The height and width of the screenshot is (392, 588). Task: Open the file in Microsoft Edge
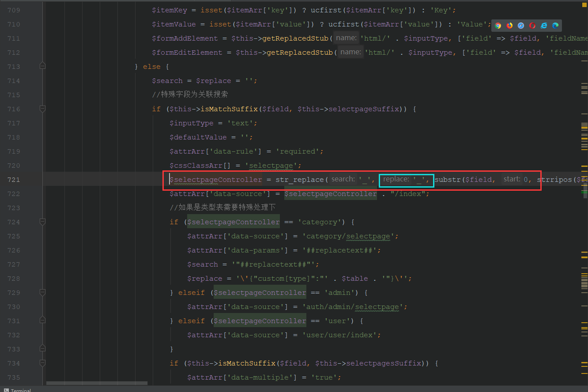555,26
